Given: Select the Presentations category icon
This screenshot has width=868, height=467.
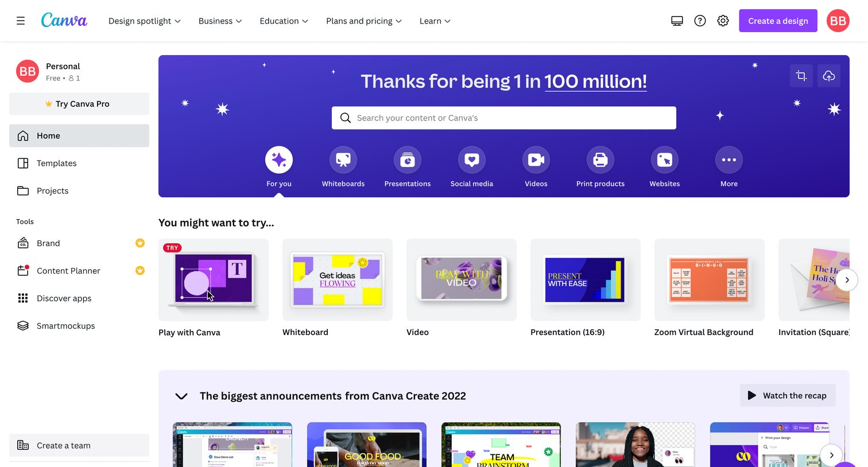Looking at the screenshot, I should [408, 159].
